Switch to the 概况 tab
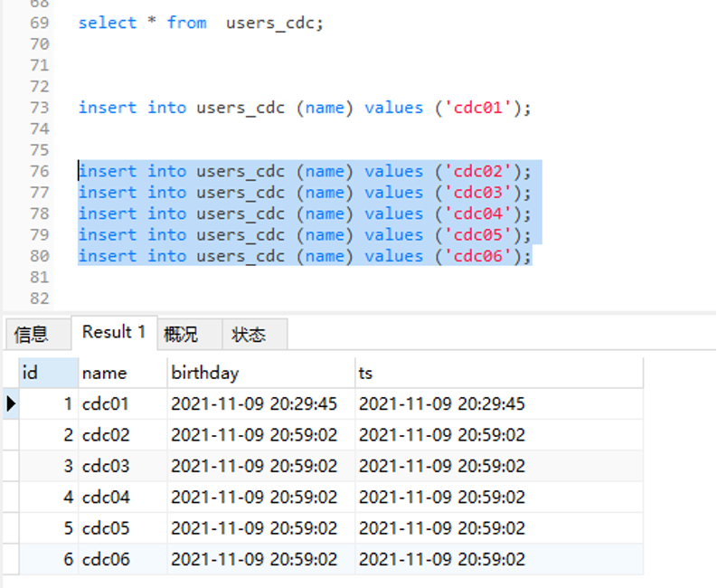 181,335
